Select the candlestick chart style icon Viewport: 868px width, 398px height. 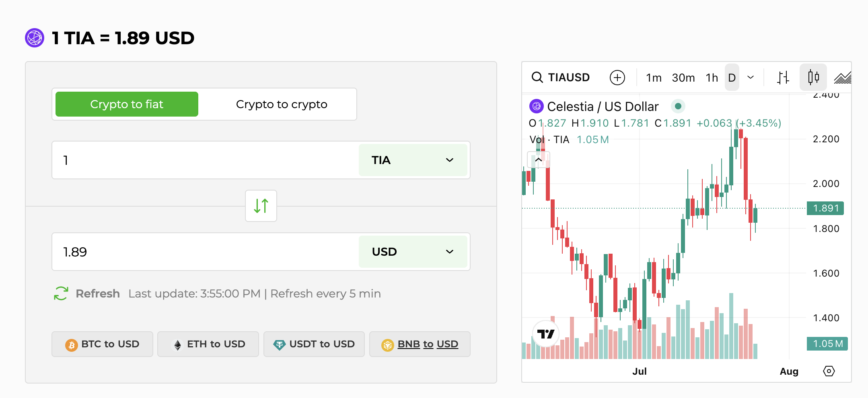coord(813,77)
